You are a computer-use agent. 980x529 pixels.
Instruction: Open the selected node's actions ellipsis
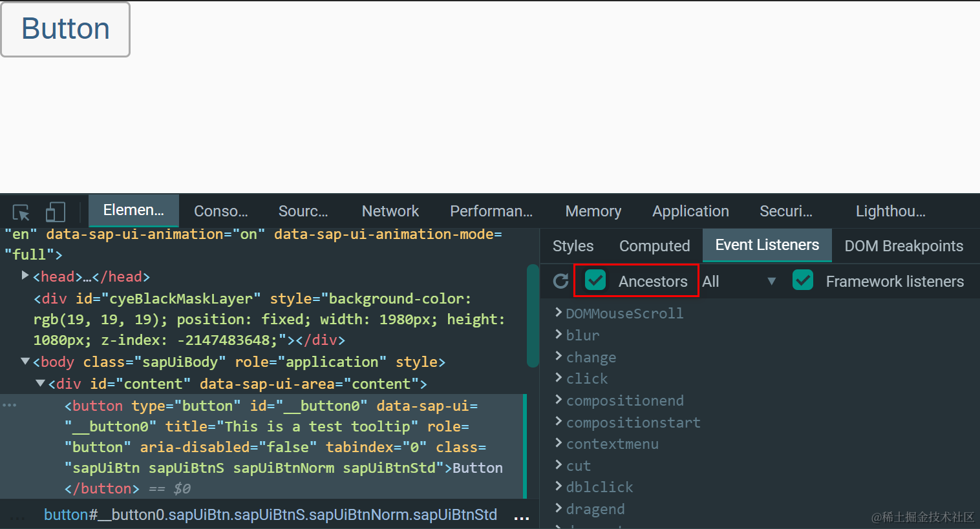pyautogui.click(x=10, y=405)
